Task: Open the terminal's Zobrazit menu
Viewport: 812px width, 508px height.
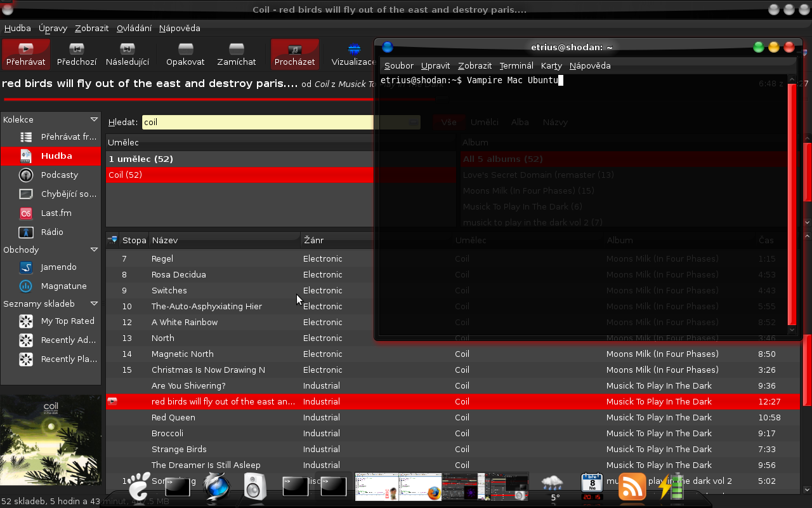Action: coord(475,65)
